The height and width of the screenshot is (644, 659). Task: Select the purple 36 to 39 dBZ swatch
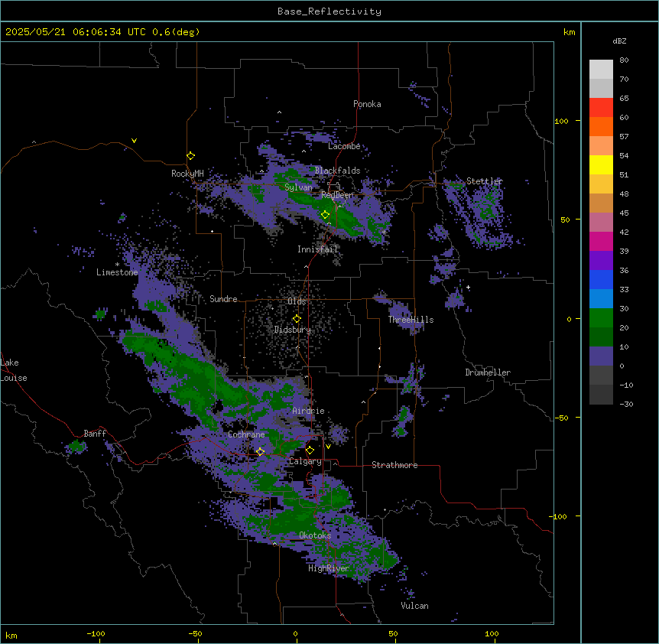pyautogui.click(x=601, y=261)
